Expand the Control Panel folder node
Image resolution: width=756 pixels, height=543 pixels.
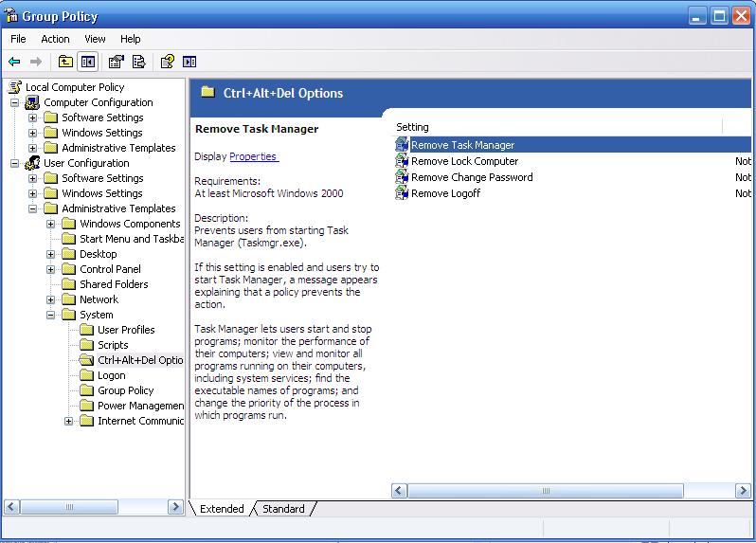pyautogui.click(x=50, y=269)
